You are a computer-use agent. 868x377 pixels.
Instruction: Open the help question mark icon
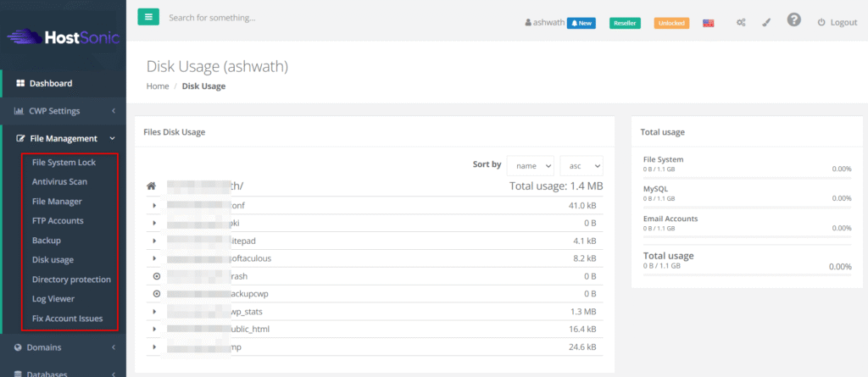point(793,20)
